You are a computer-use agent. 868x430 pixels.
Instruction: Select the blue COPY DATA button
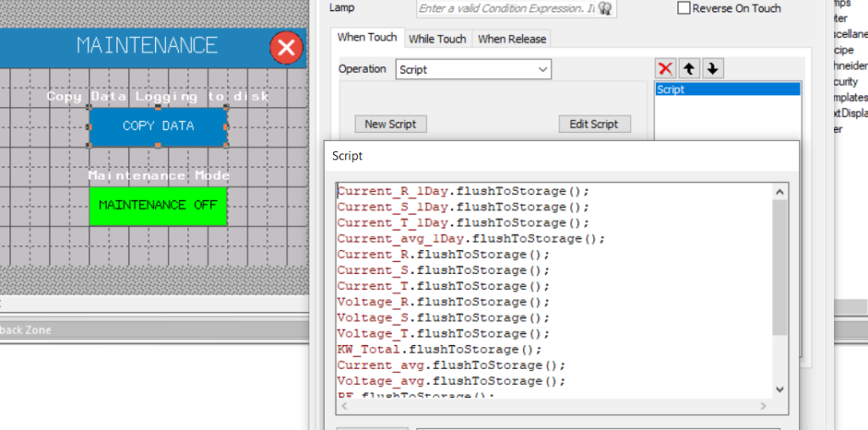coord(159,126)
